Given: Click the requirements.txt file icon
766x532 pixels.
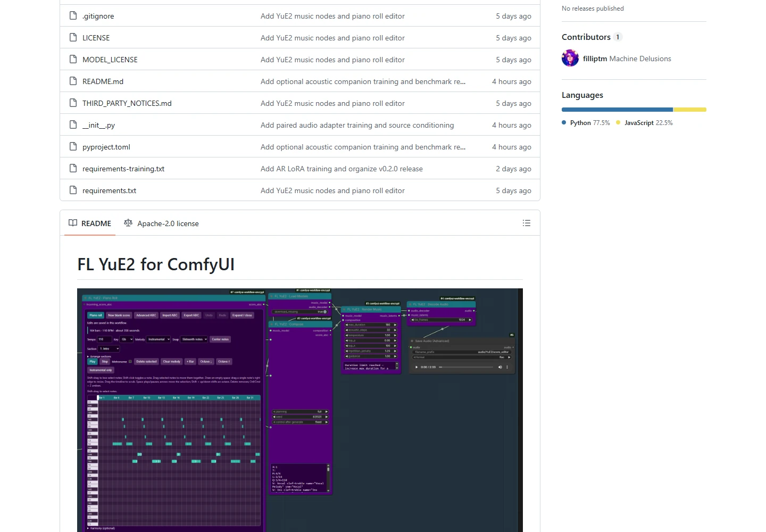Looking at the screenshot, I should [73, 190].
